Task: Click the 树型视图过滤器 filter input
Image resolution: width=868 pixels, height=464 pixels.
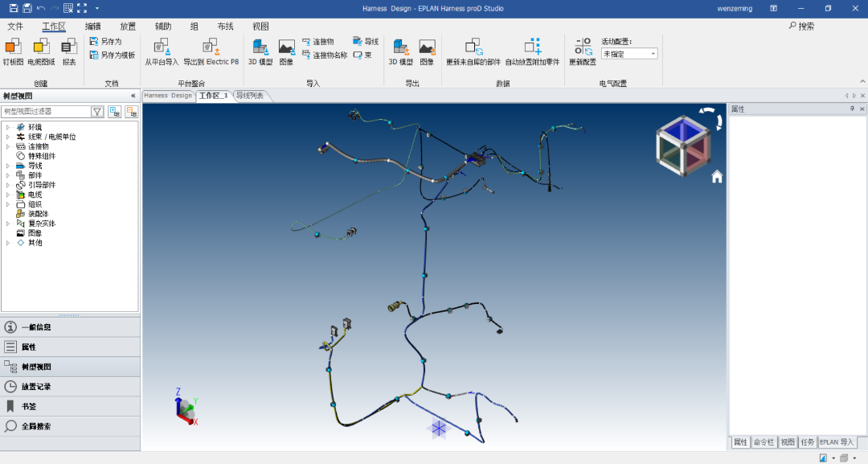Action: (x=45, y=111)
